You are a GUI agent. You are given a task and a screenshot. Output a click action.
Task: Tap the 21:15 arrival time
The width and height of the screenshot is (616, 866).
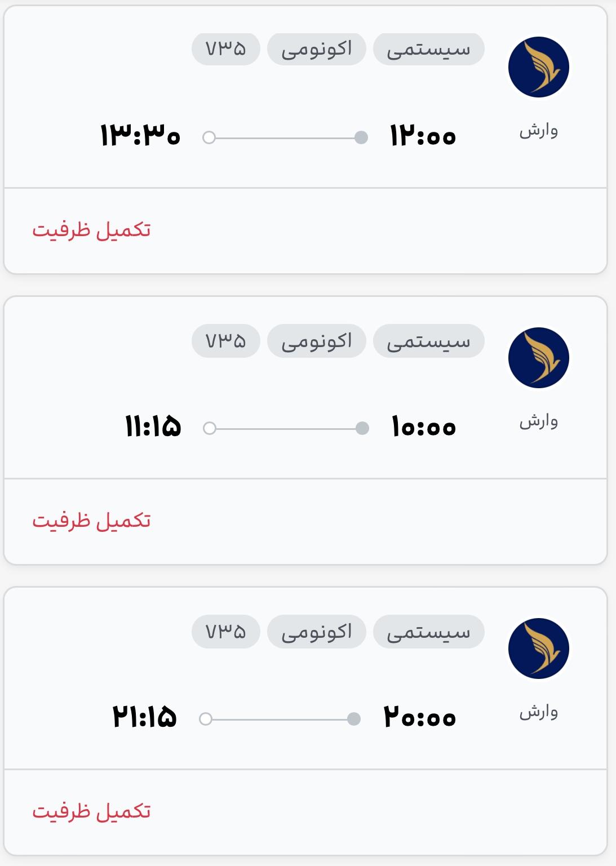point(145,717)
